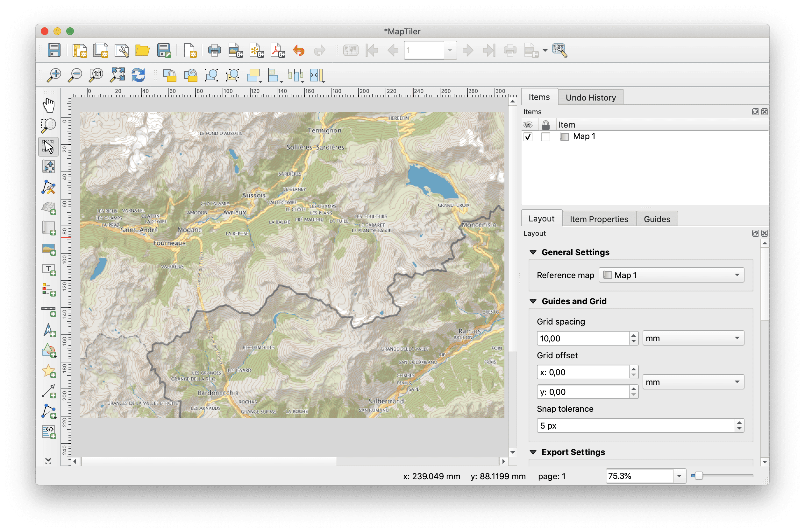
Task: Select the Add Label tool
Action: click(48, 270)
